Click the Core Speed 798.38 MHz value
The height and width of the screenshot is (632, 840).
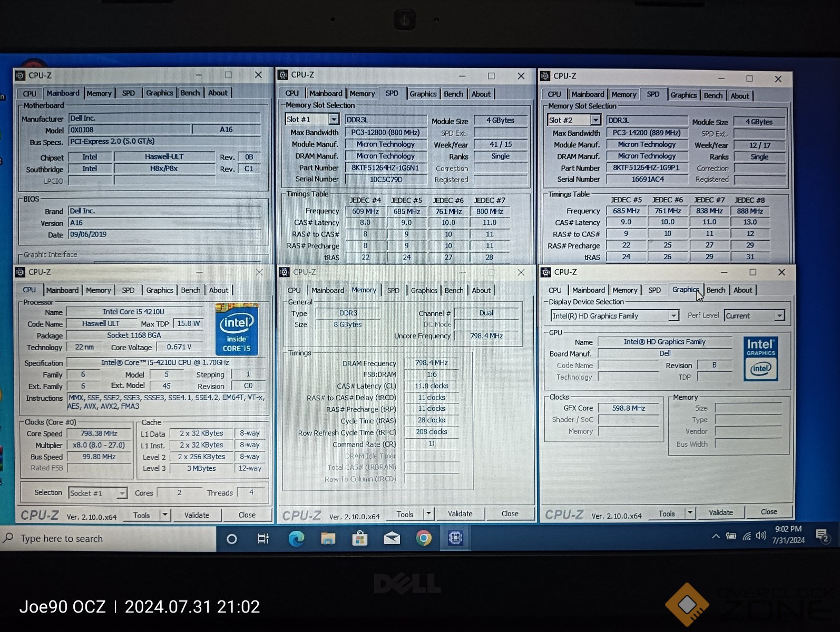[99, 433]
